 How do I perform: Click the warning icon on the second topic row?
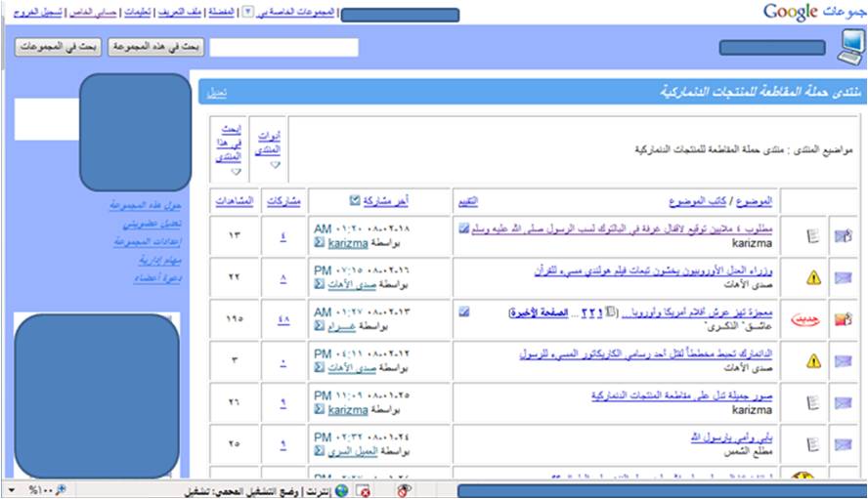[813, 277]
